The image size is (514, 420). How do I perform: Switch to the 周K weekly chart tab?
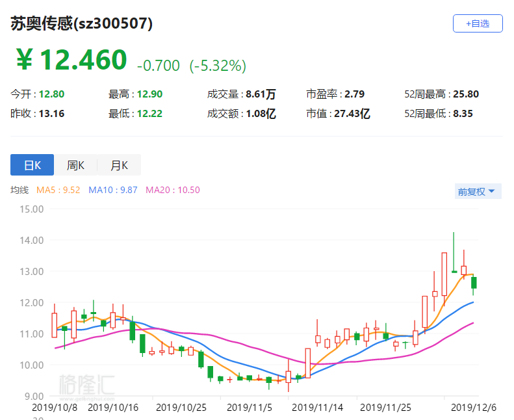pos(76,165)
